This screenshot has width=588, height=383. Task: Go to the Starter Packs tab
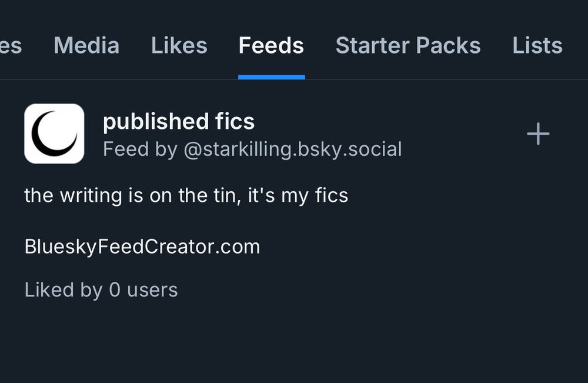point(408,45)
